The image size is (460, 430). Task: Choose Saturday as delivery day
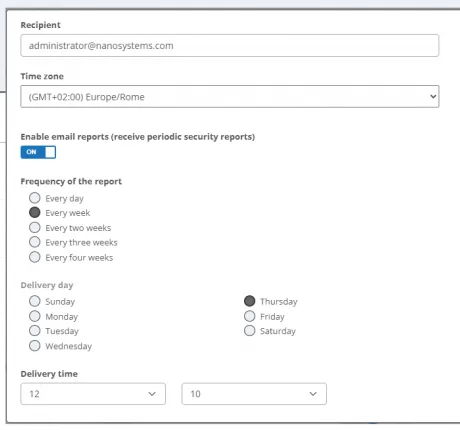249,331
